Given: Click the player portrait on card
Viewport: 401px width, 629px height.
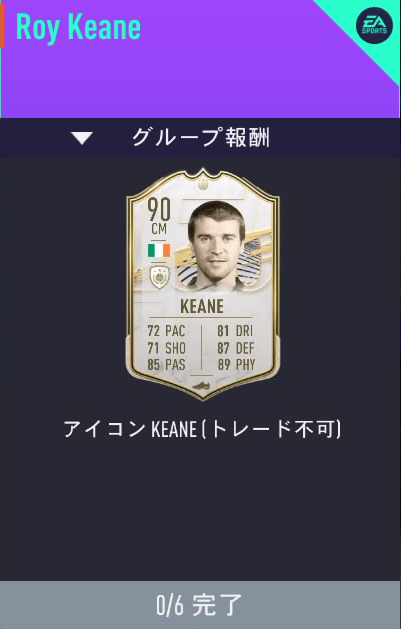Looking at the screenshot, I should (217, 246).
